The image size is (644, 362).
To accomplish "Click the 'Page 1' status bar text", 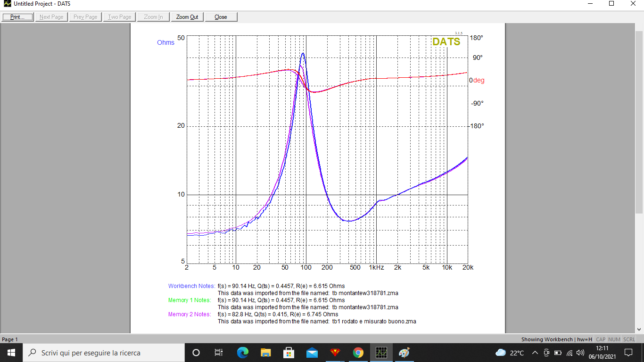I will [10, 339].
